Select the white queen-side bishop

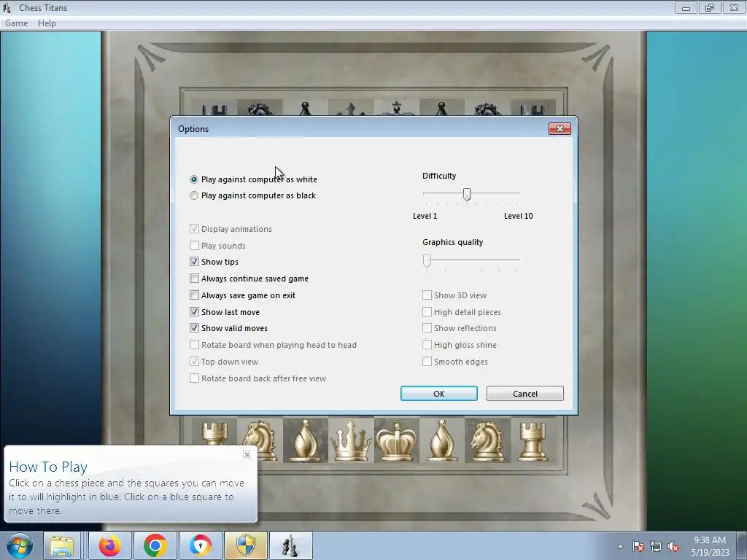(x=305, y=440)
